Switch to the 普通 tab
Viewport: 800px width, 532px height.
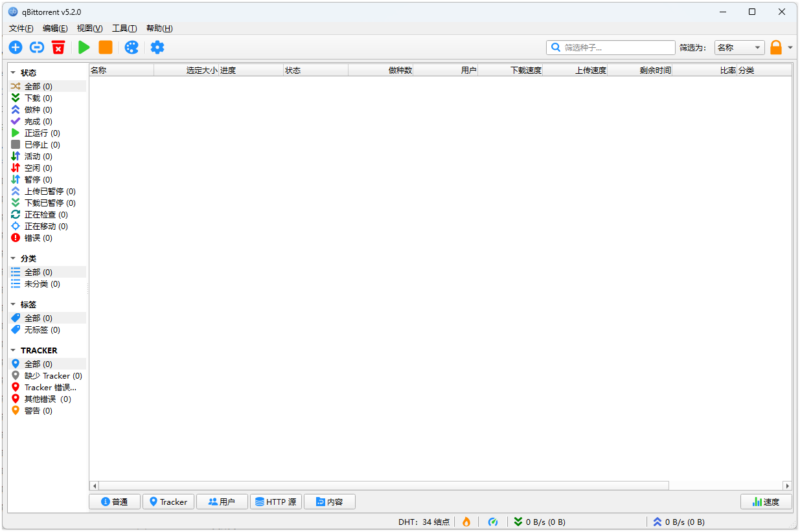tap(115, 502)
